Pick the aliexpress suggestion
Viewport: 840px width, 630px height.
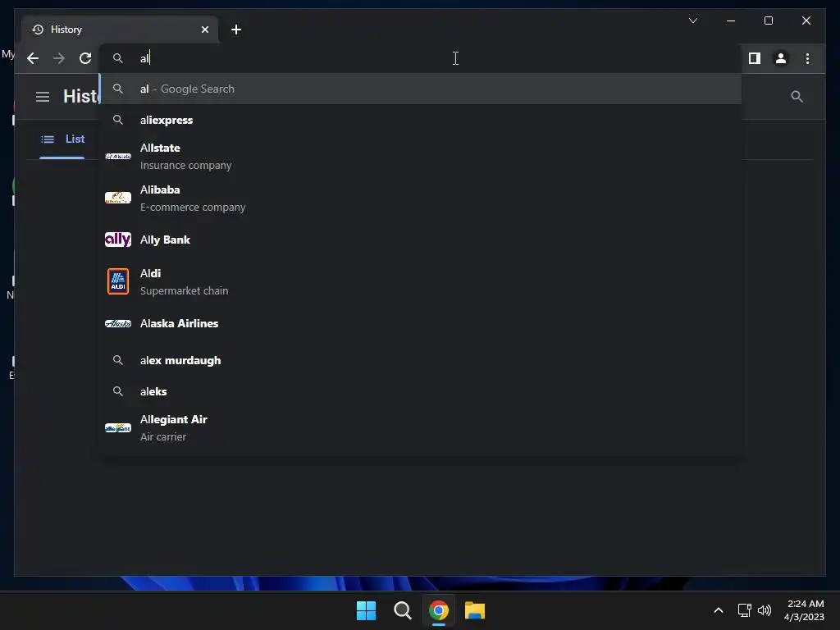[x=421, y=120]
